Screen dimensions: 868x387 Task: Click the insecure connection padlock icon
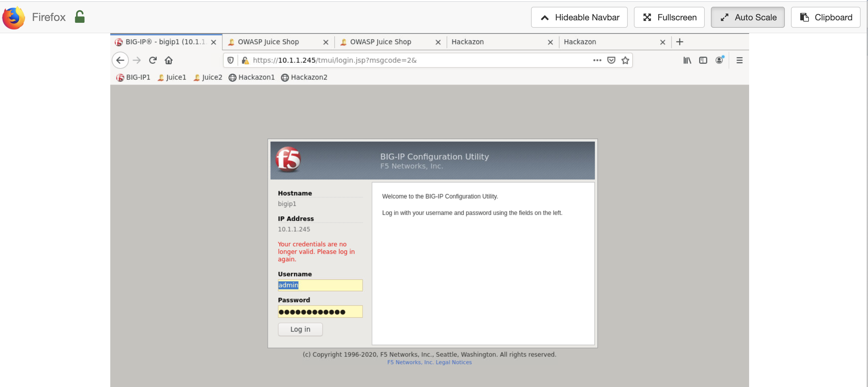click(245, 60)
